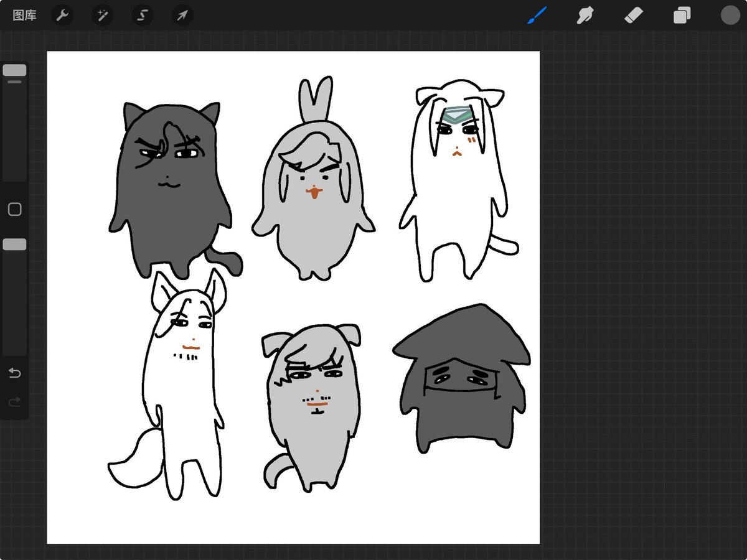Select the Smudge tool
The height and width of the screenshot is (560, 747).
coord(585,15)
